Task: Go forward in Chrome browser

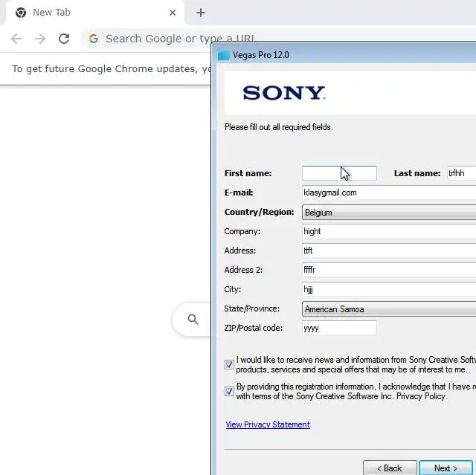Action: pyautogui.click(x=40, y=39)
